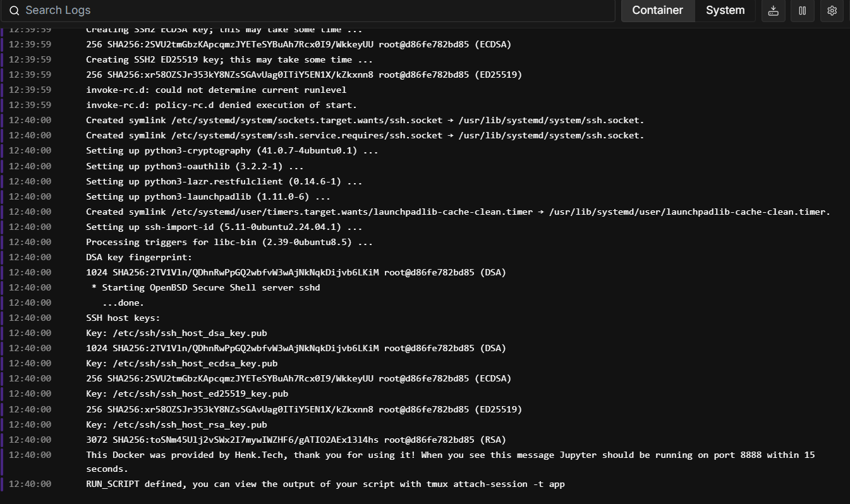Click the 3072 SHA256 RSA fingerprint line
The width and height of the screenshot is (850, 504).
(x=296, y=440)
